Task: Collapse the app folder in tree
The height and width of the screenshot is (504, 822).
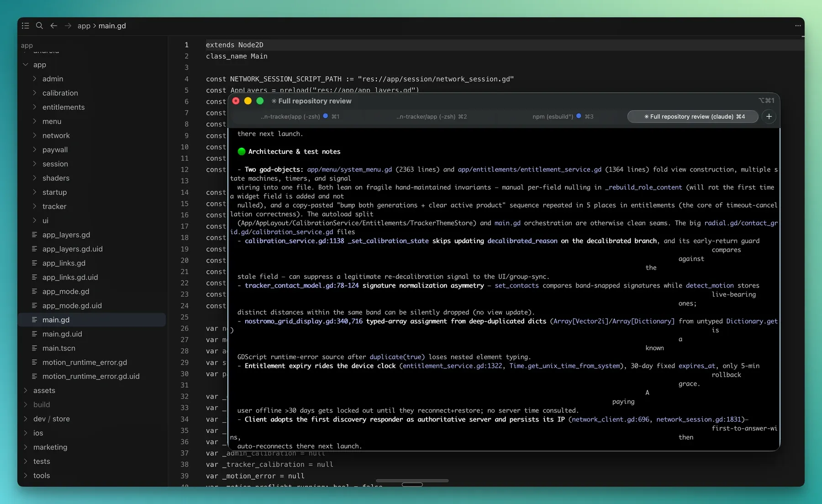Action: point(26,64)
